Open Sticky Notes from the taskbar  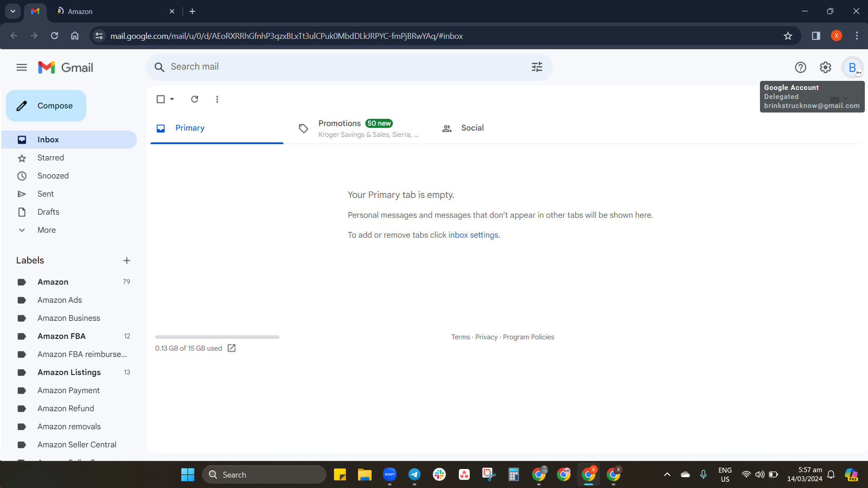pos(340,474)
